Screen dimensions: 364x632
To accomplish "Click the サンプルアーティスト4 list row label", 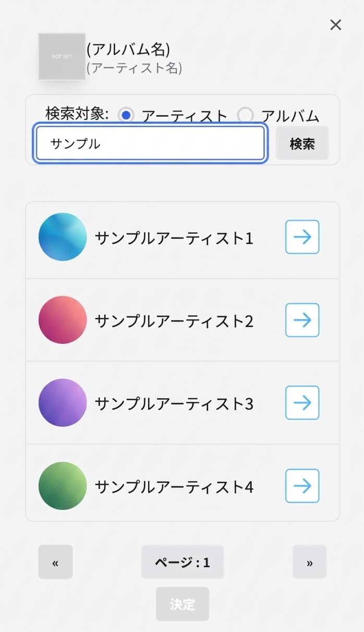I will click(x=174, y=487).
